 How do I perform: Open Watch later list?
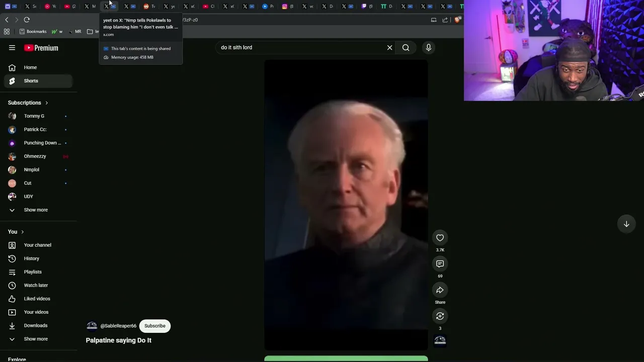click(38, 286)
